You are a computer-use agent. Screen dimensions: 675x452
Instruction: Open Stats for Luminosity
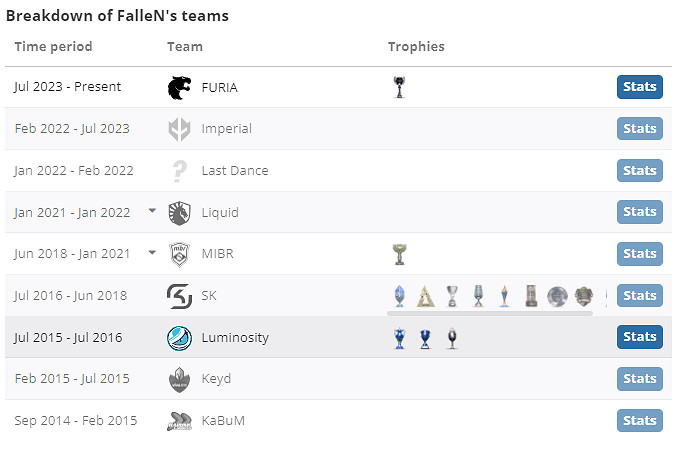point(639,337)
